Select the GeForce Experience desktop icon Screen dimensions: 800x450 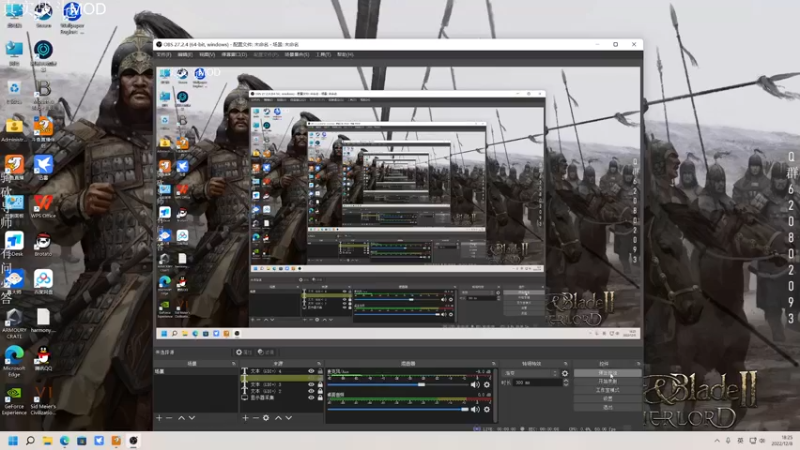click(14, 401)
